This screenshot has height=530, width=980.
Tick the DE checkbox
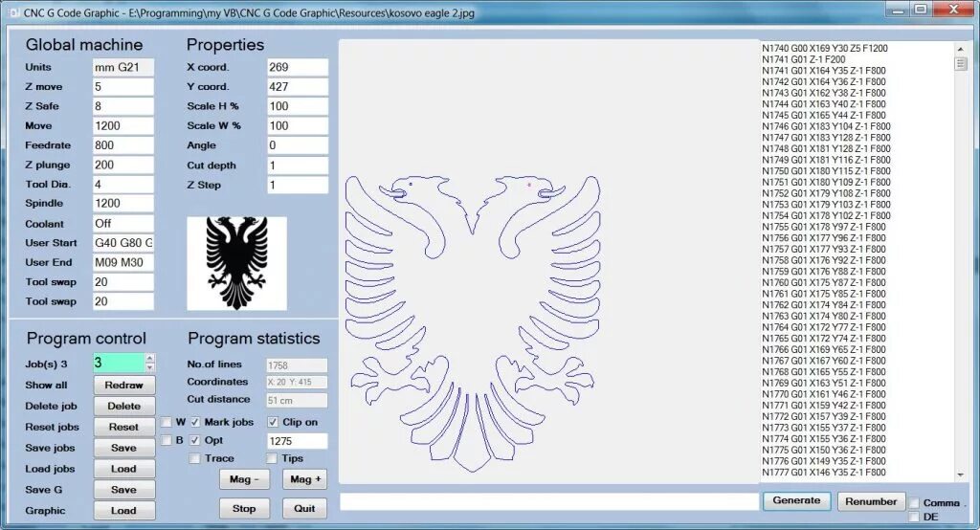pyautogui.click(x=914, y=517)
